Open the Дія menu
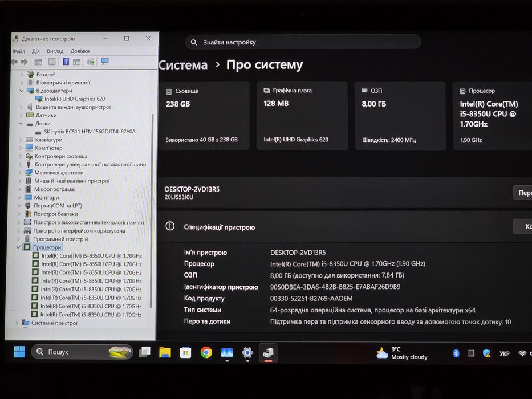 (x=35, y=51)
